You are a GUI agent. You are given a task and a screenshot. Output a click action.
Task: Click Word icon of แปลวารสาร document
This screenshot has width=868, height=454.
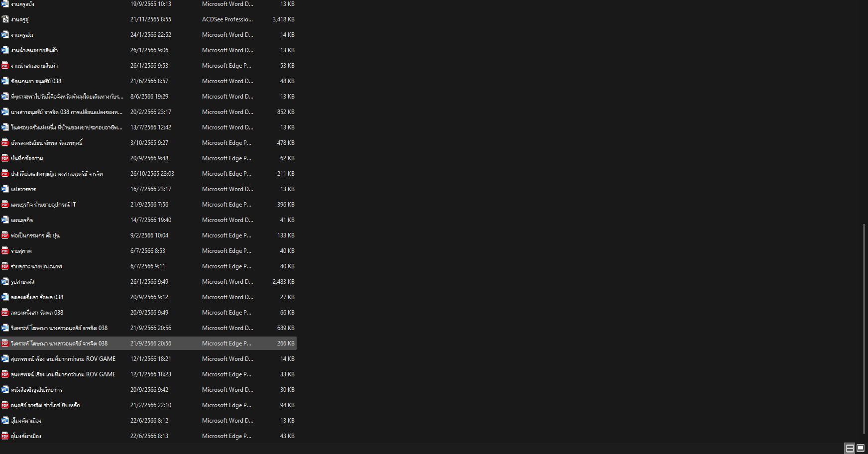5,189
